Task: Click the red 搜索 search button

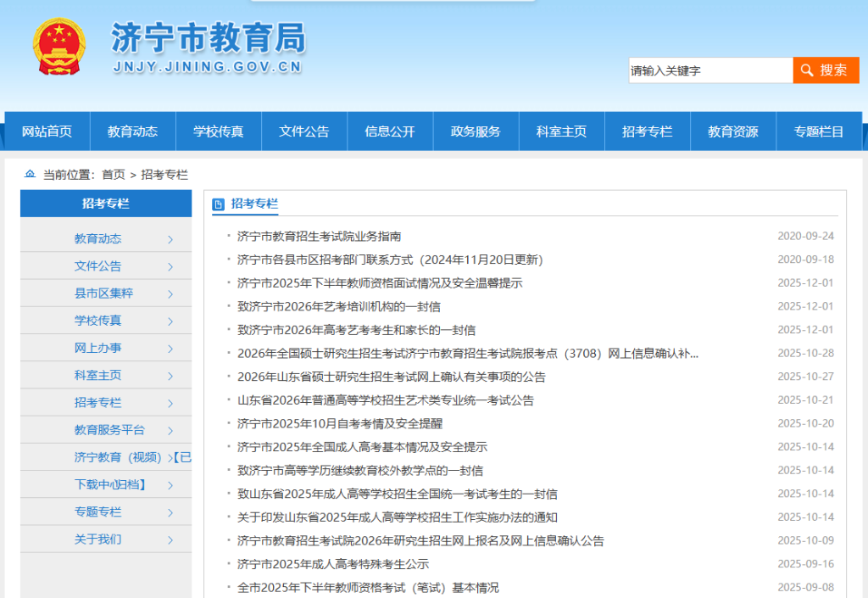Action: (x=825, y=70)
